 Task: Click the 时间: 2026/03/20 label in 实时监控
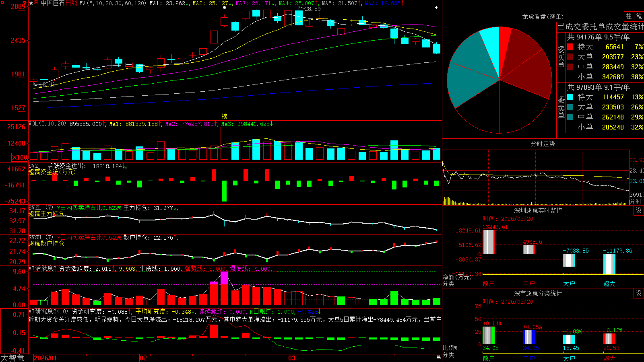(508, 219)
